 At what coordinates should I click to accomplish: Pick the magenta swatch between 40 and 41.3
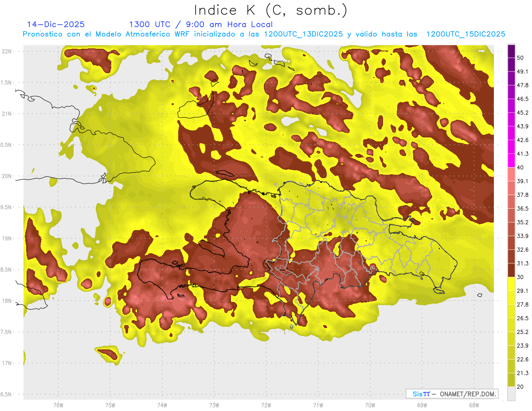click(x=511, y=160)
